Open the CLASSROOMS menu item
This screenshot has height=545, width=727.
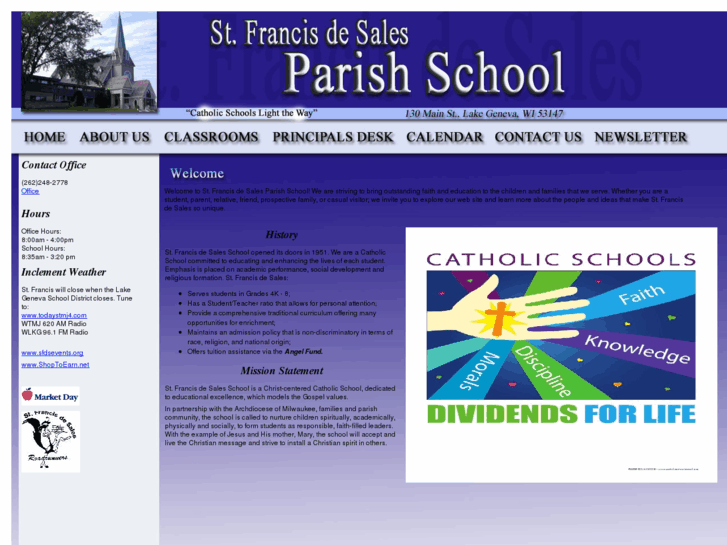pyautogui.click(x=211, y=137)
